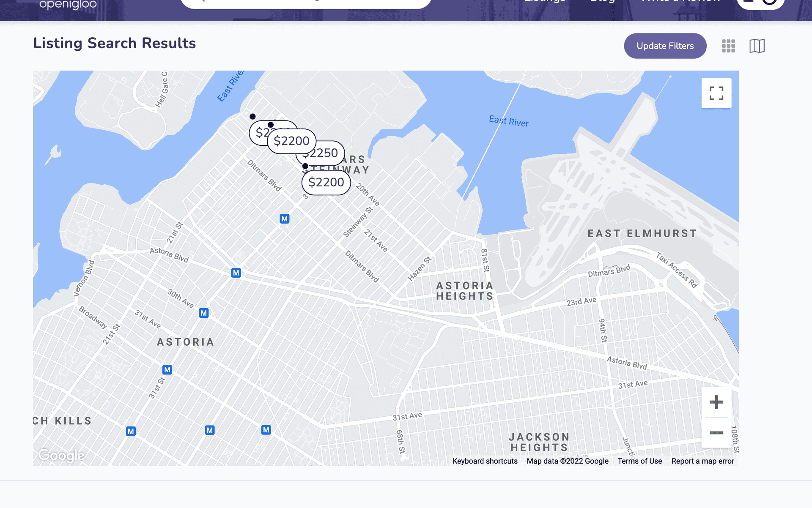Click the ASTORIA HEIGHTS map label

tap(465, 291)
